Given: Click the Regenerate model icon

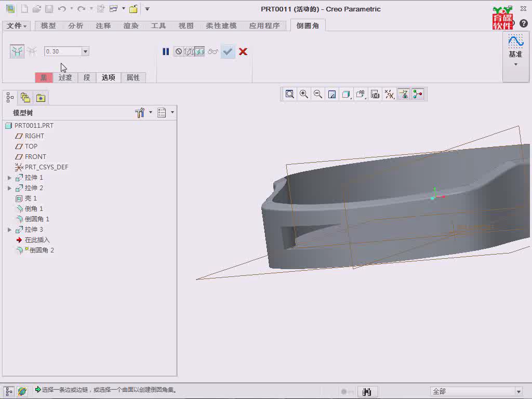Looking at the screenshot, I should 100,9.
